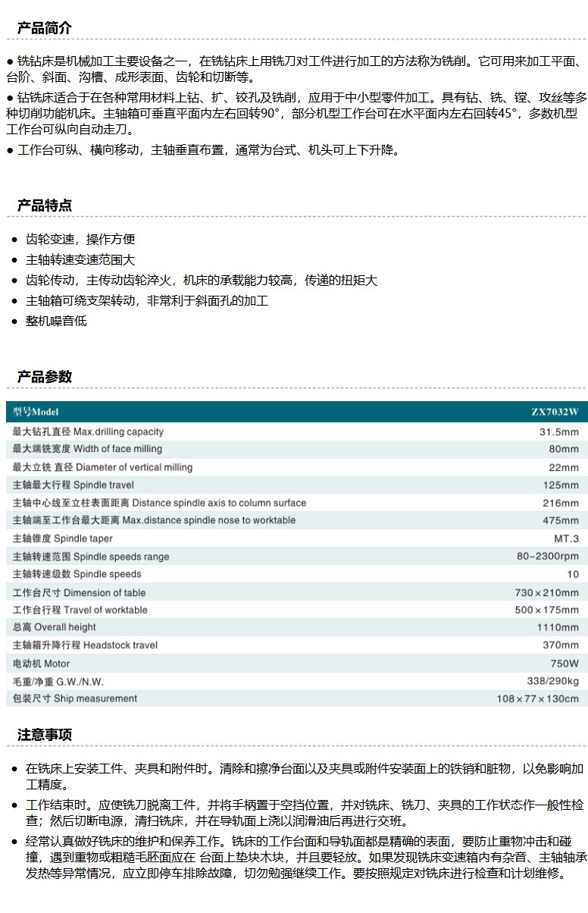
Task: Select the Ship measurement row label
Action: coord(75,698)
